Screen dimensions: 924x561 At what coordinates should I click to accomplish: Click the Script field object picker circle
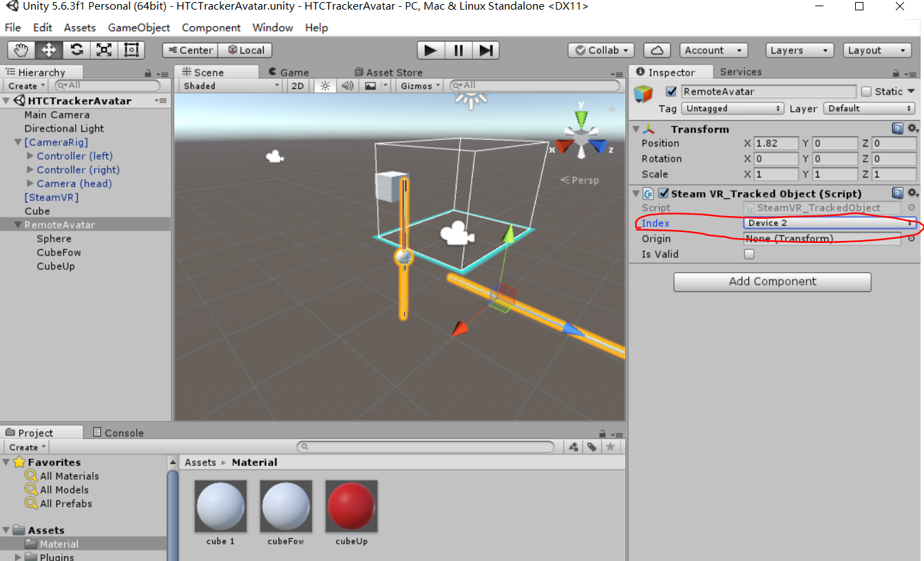coord(912,207)
